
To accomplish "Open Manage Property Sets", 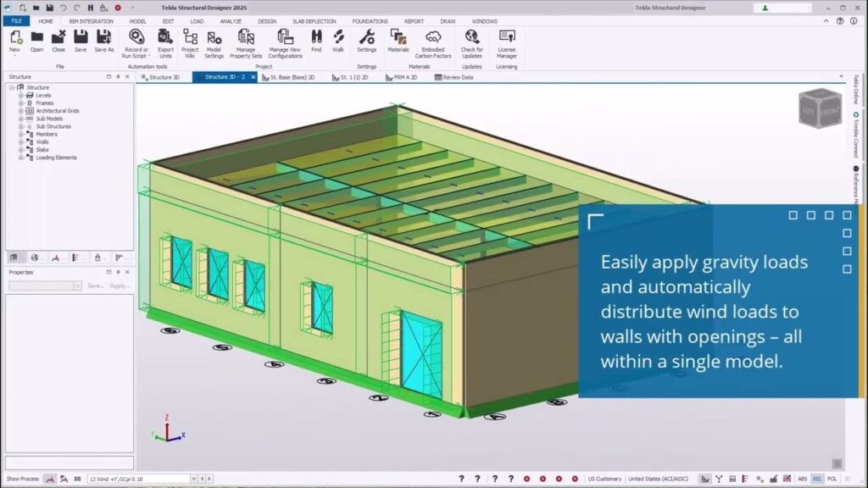I will pyautogui.click(x=246, y=44).
